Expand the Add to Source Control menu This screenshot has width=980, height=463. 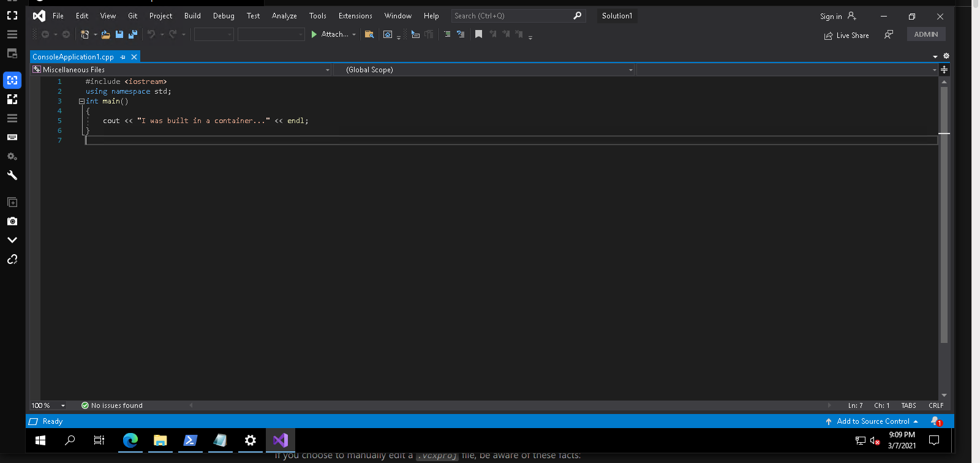click(872, 421)
